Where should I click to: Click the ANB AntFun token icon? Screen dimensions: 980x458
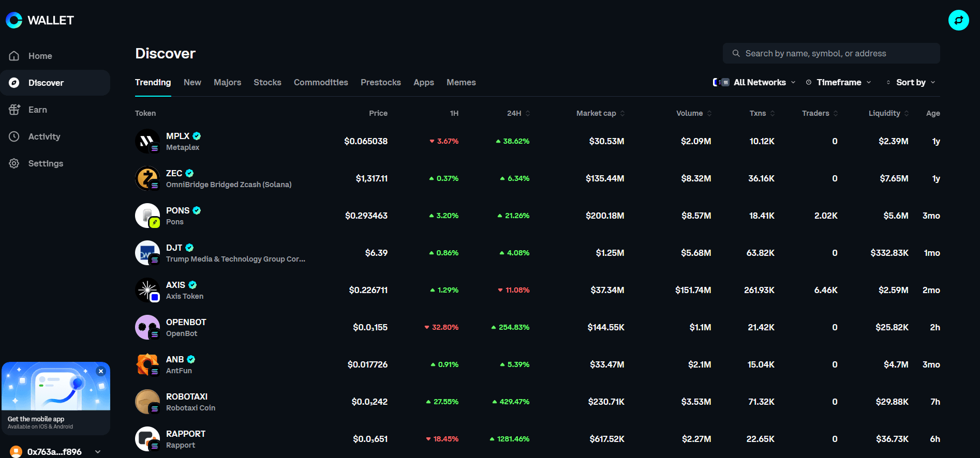(x=147, y=364)
